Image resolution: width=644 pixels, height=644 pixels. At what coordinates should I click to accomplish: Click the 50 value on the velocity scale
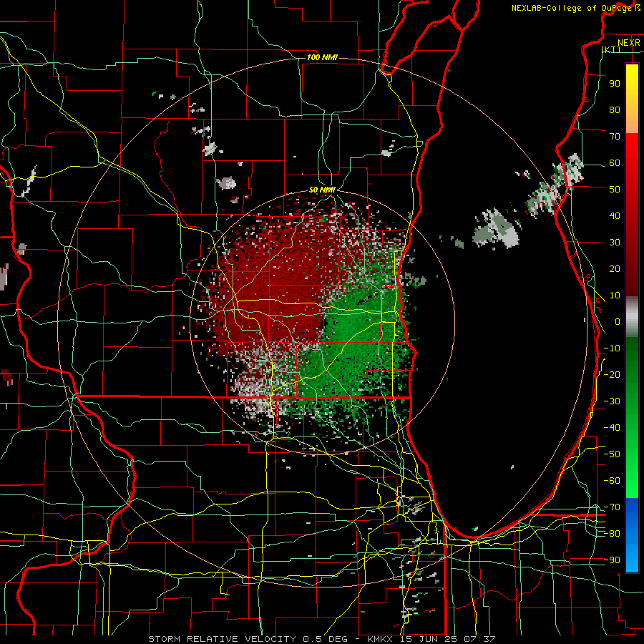coord(615,190)
